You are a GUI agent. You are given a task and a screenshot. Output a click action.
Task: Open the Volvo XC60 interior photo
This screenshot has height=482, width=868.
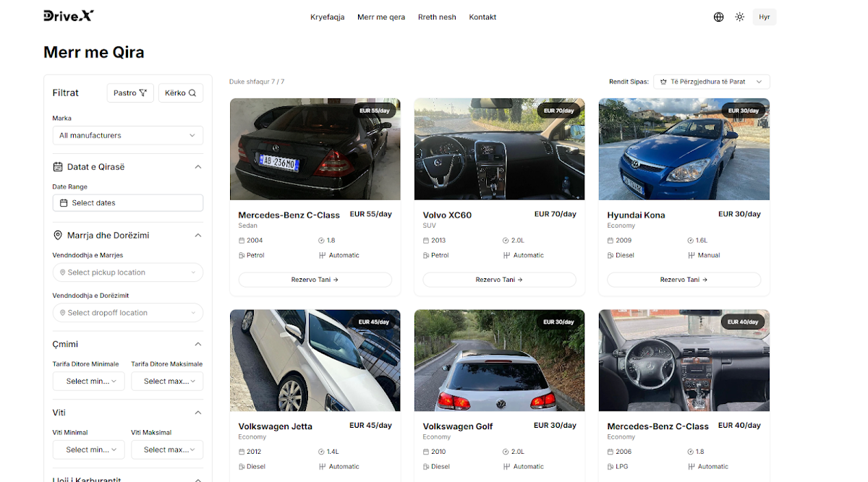click(500, 149)
